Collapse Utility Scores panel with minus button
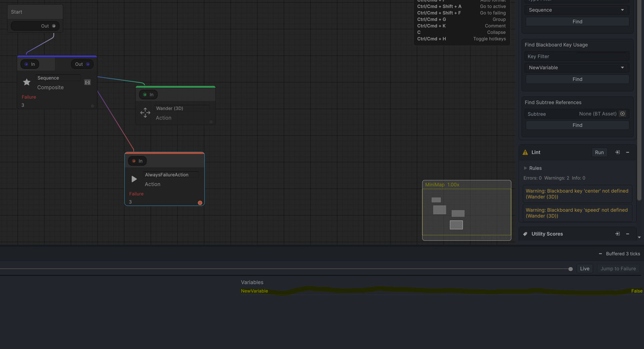The height and width of the screenshot is (349, 644). pyautogui.click(x=627, y=234)
